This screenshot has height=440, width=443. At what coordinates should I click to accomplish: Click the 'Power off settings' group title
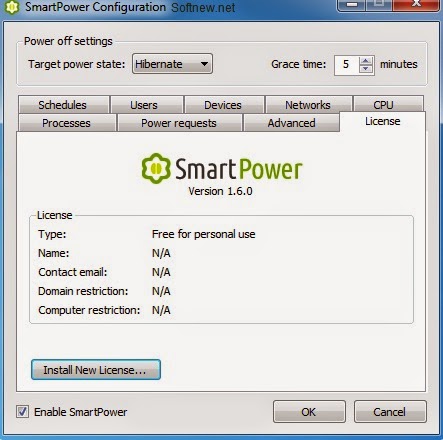click(68, 41)
